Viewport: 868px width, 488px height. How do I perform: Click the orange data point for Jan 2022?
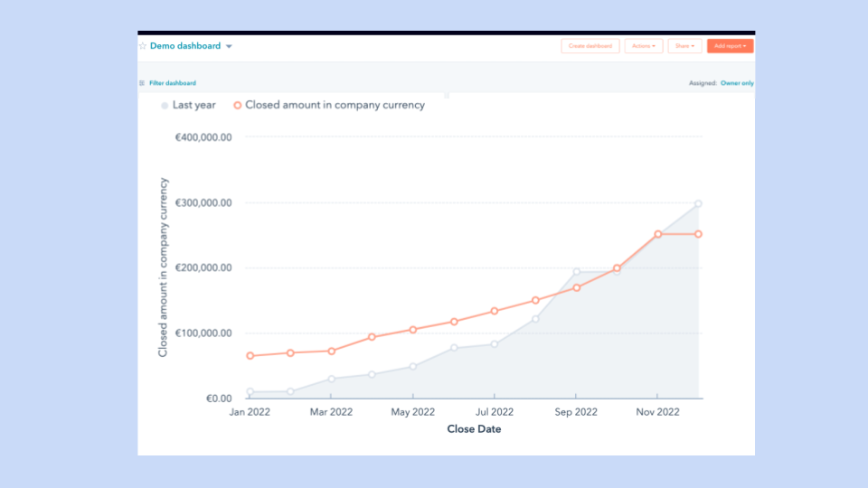tap(250, 356)
